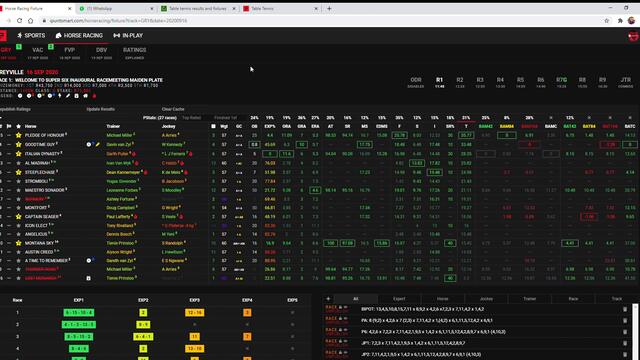Click the Update Results button
This screenshot has width=640, height=360.
tap(100, 109)
